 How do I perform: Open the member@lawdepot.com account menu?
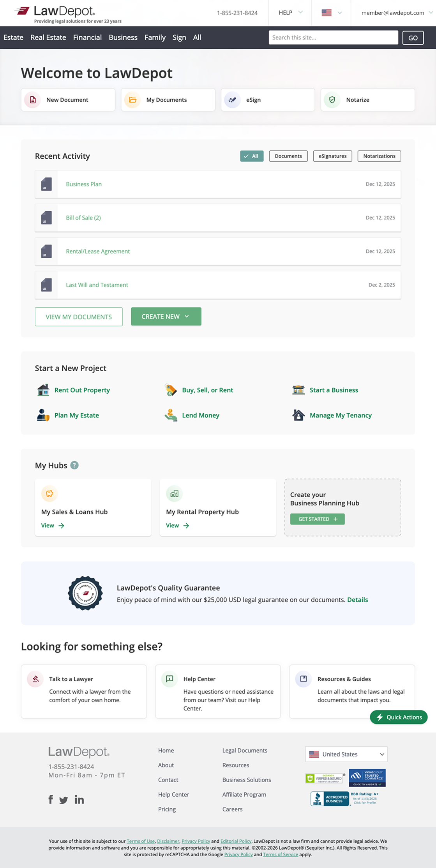[x=397, y=12]
